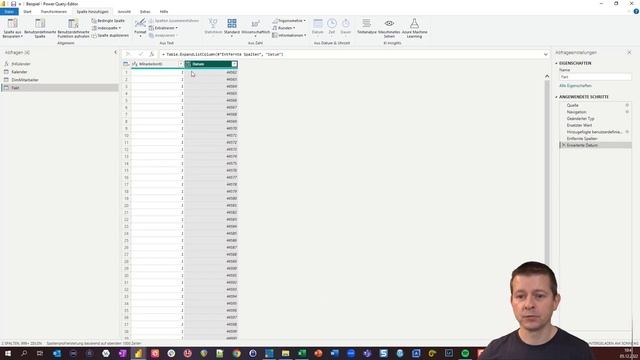Screen dimensions: 640x360
Task: Select the DimMitarbeiter query
Action: pyautogui.click(x=25, y=80)
